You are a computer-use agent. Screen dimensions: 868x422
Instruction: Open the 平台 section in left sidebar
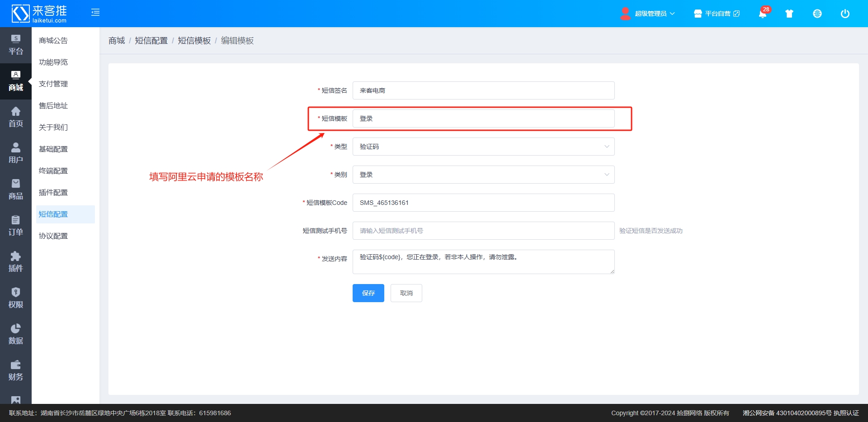[x=16, y=44]
